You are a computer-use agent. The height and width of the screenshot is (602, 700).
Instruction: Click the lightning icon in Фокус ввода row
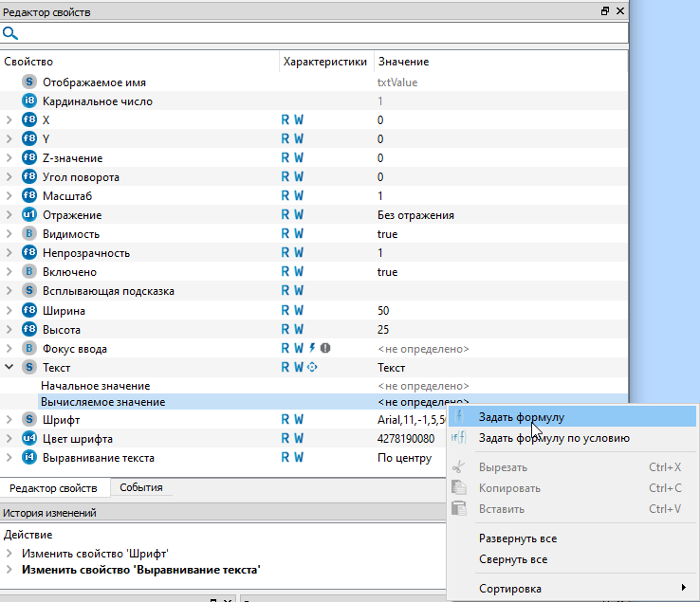pyautogui.click(x=312, y=348)
